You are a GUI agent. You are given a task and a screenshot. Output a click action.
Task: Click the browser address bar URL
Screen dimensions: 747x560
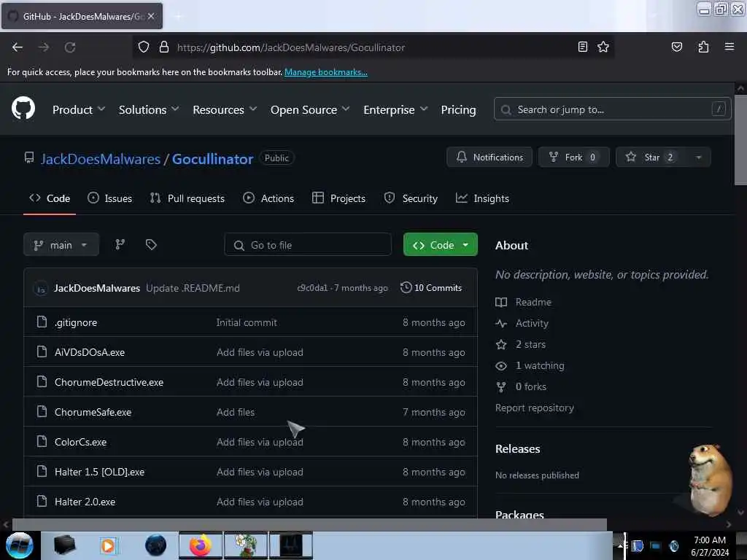coord(290,47)
